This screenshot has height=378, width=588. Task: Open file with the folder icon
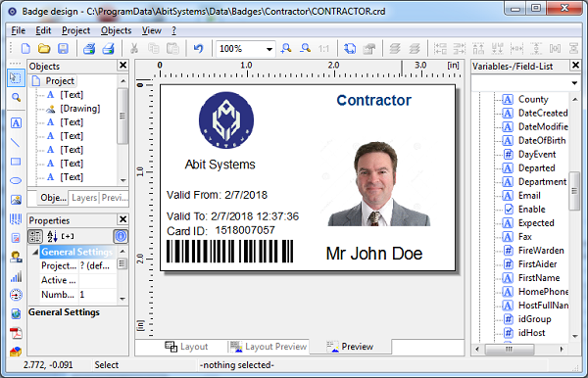[x=44, y=48]
